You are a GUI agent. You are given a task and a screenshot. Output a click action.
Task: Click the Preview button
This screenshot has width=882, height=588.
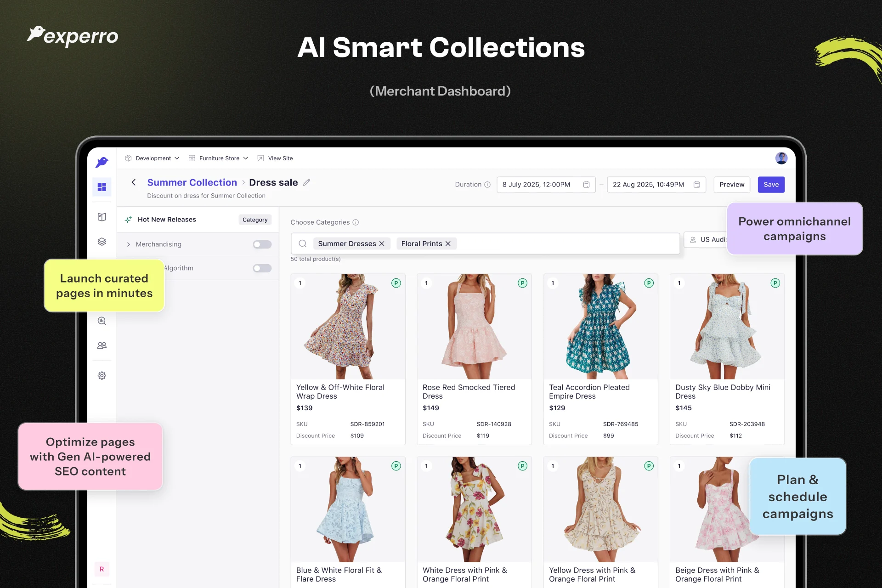731,185
